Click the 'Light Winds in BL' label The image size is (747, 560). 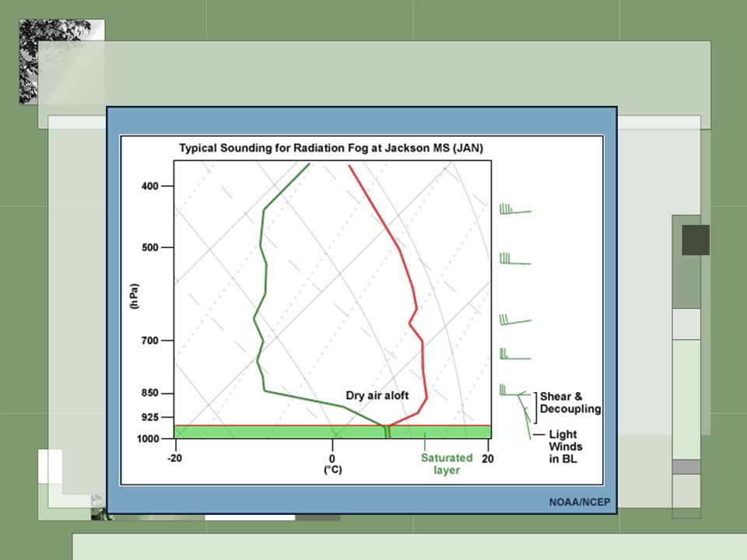565,446
